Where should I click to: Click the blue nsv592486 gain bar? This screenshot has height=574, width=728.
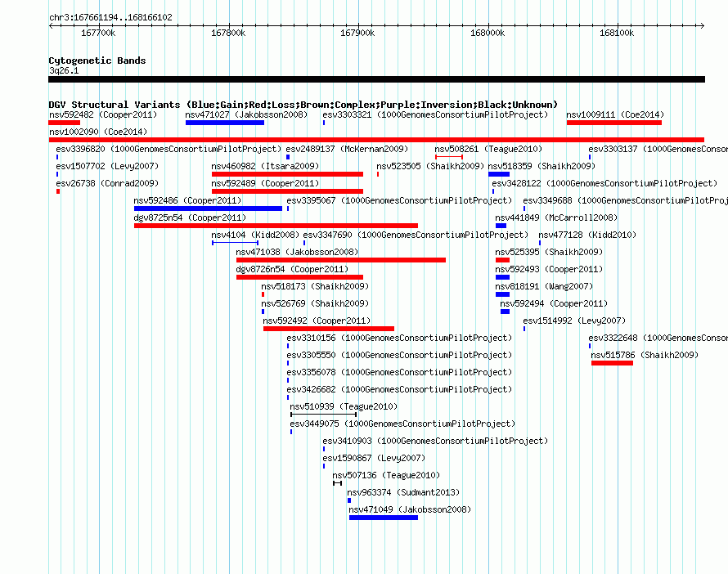pyautogui.click(x=208, y=209)
